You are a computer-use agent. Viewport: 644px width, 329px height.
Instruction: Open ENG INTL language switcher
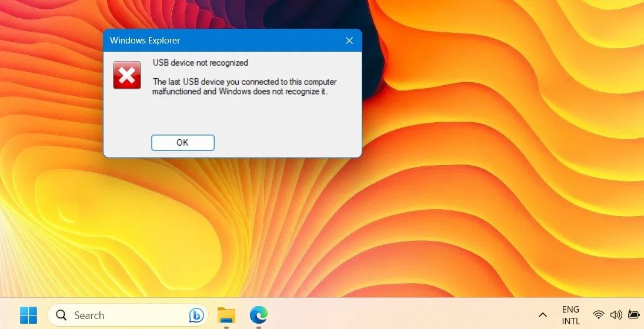click(570, 315)
